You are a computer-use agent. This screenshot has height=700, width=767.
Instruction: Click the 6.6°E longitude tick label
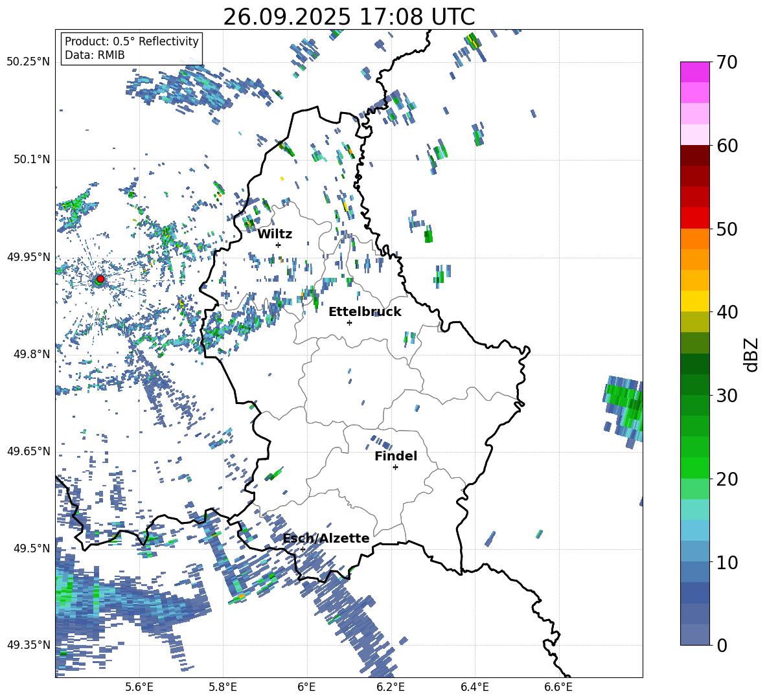(558, 686)
